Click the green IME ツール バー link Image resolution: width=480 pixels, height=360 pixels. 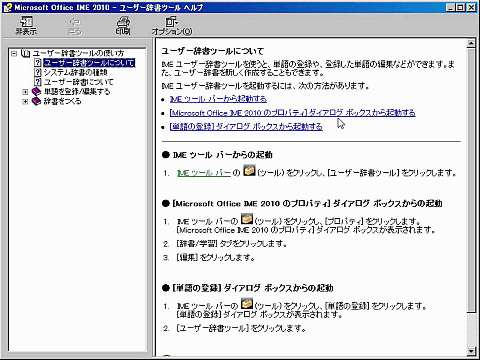204,173
